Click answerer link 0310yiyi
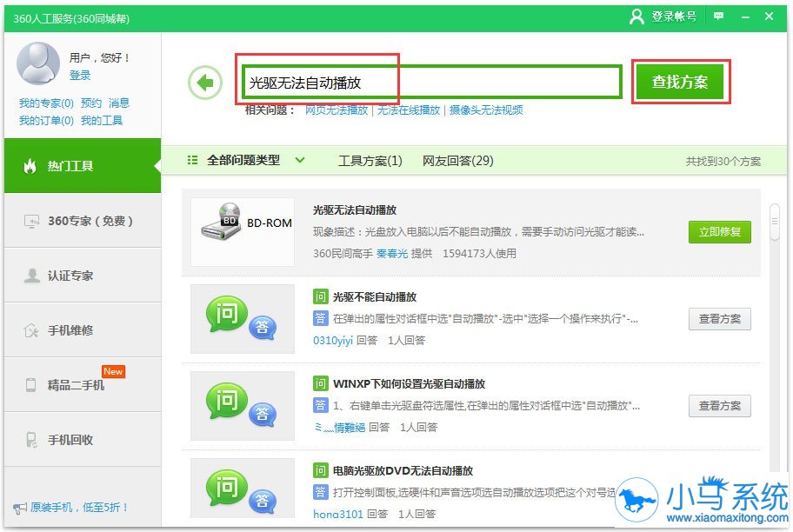The image size is (793, 532). point(332,341)
